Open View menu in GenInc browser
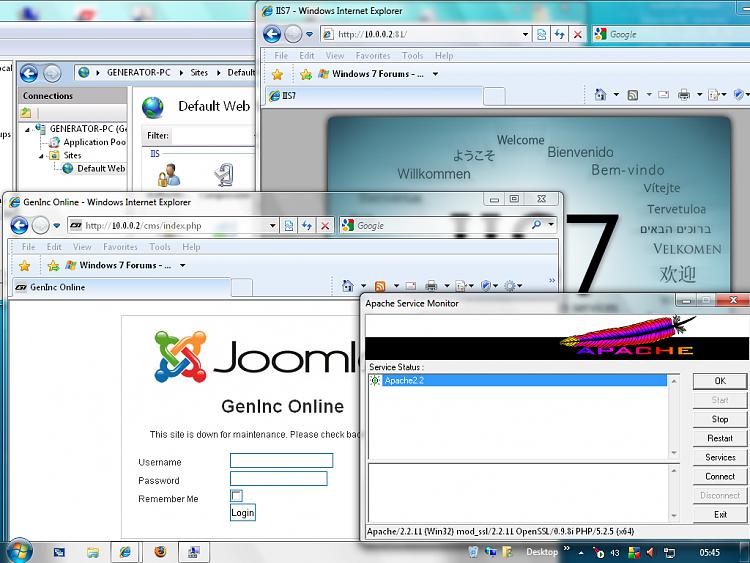750x563 pixels. tap(82, 247)
